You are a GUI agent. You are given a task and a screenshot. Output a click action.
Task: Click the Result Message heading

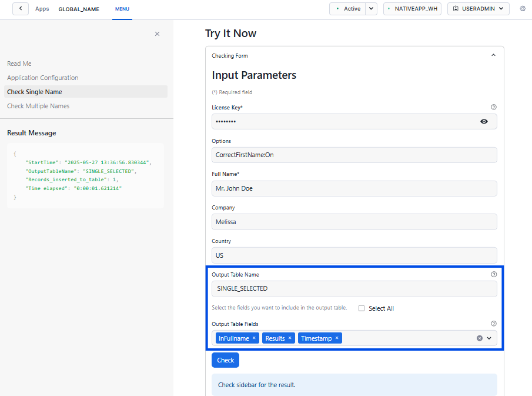point(32,133)
